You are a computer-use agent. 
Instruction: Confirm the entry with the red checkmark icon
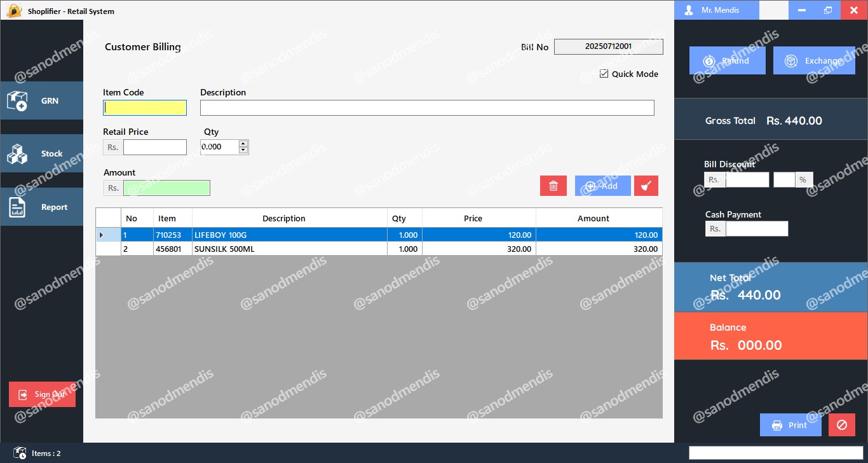(646, 185)
